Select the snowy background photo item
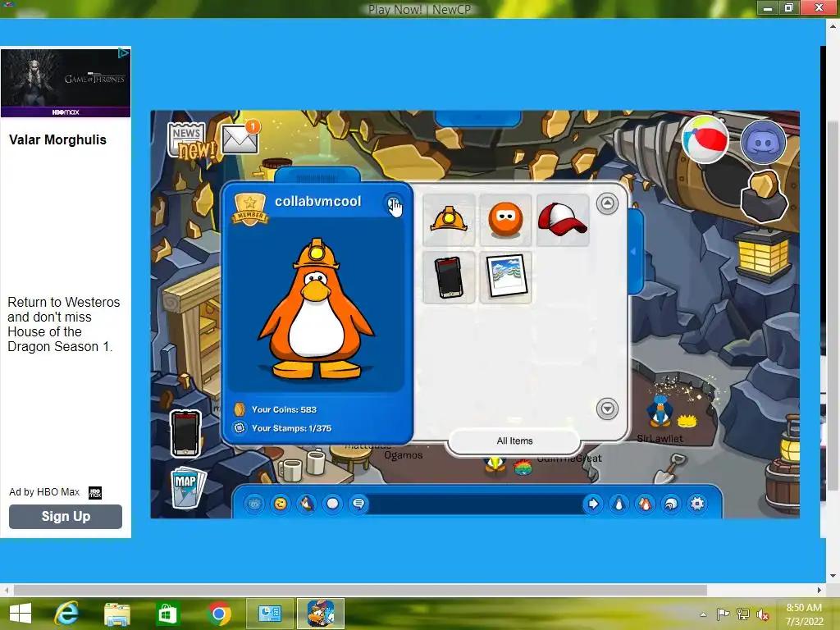The image size is (840, 630). (505, 277)
